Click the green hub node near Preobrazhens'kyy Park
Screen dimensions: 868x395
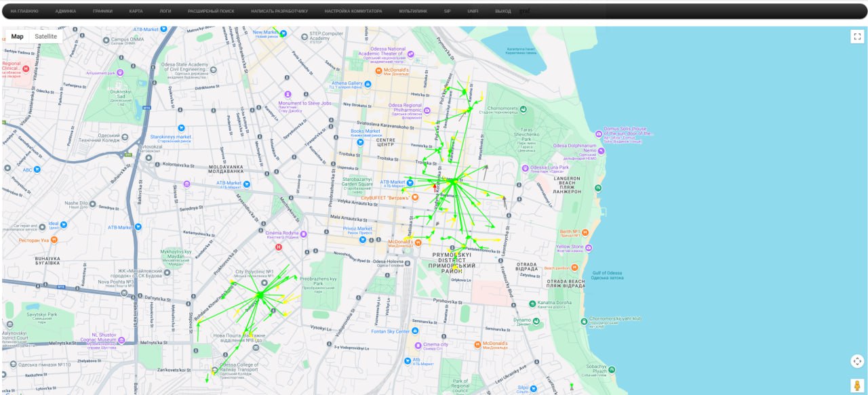[x=260, y=295]
